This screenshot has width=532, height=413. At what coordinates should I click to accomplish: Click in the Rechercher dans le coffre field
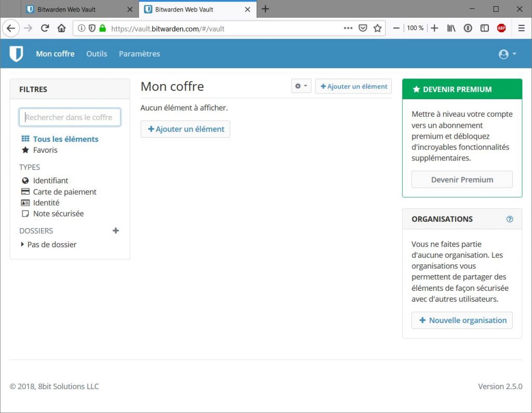coord(70,117)
